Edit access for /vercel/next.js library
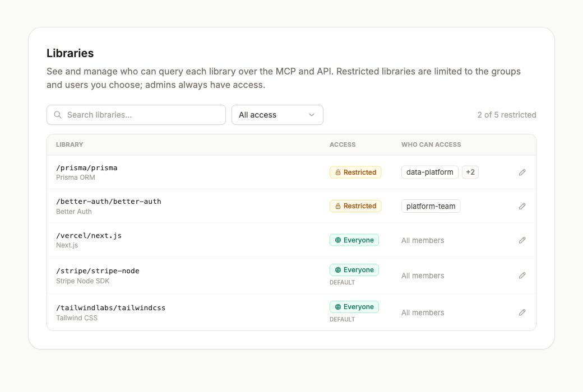The image size is (583, 392). pos(522,240)
